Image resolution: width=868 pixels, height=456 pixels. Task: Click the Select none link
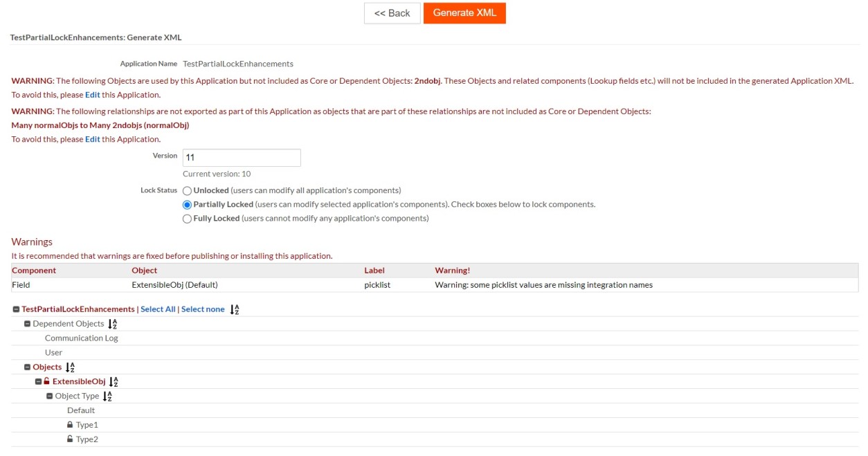pos(203,309)
